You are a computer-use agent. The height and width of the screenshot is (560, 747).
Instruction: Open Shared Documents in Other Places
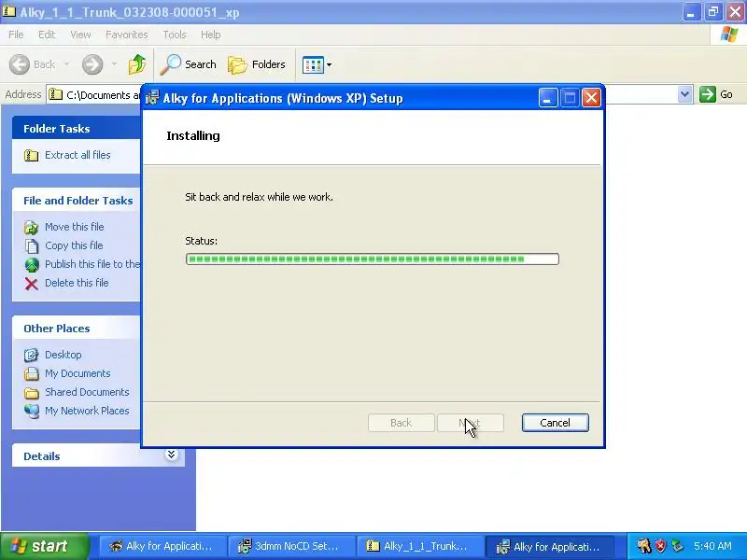87,391
